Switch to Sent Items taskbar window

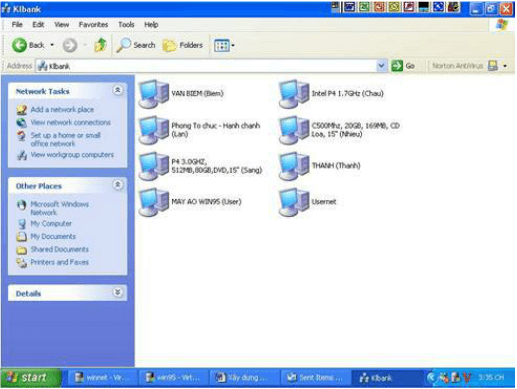click(x=315, y=378)
